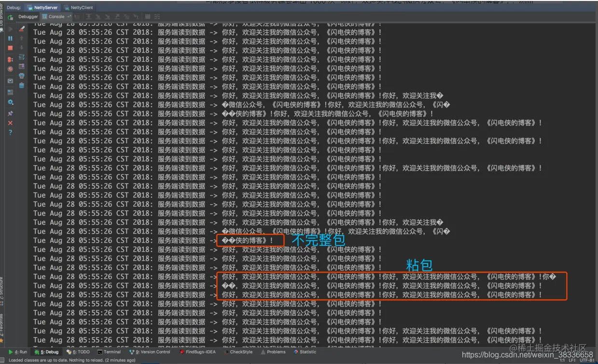Image resolution: width=598 pixels, height=364 pixels.
Task: Click the Step Out icon
Action: (117, 17)
